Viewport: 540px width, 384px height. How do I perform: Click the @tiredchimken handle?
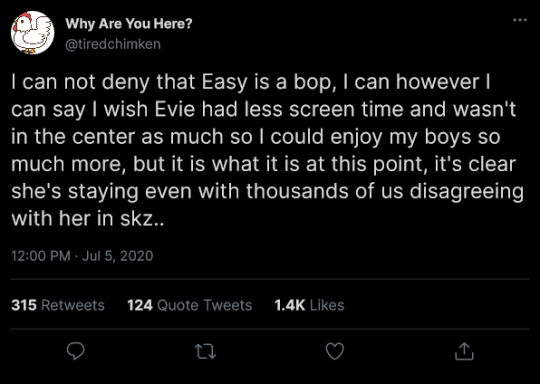tap(113, 44)
